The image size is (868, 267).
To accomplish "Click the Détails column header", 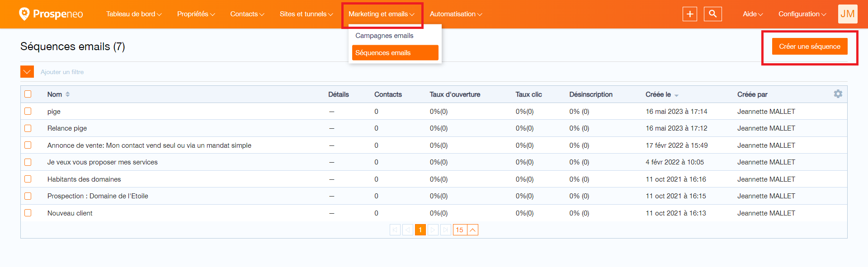I will click(x=339, y=94).
